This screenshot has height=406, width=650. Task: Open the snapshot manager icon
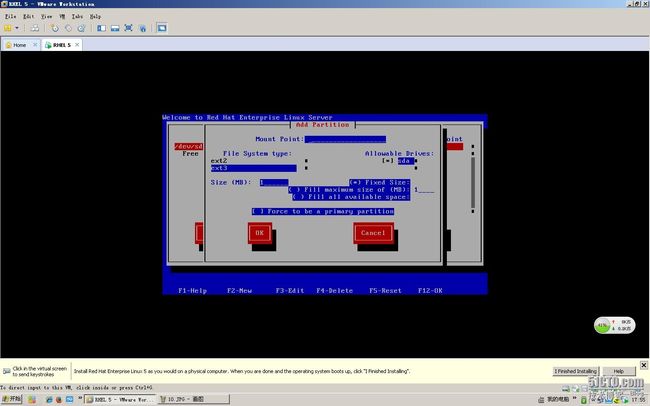pyautogui.click(x=81, y=28)
